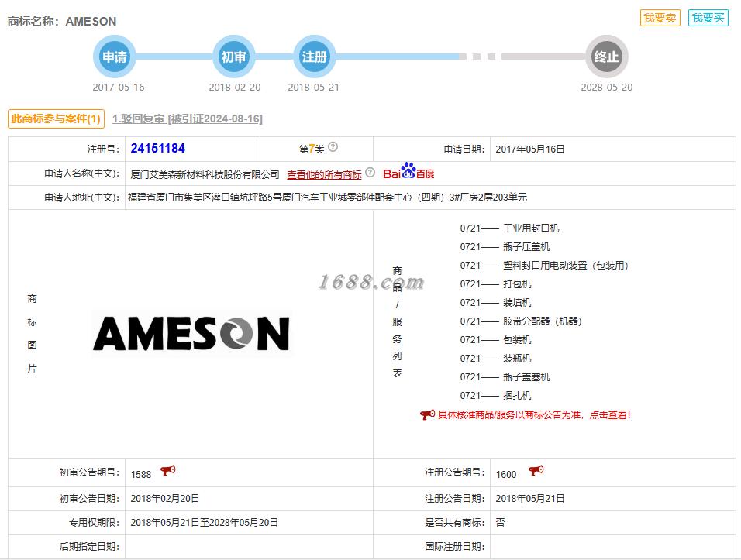Viewport: 741px width, 560px height.
Task: Click the date 2017-05-16 under 申请
Action: coord(118,88)
